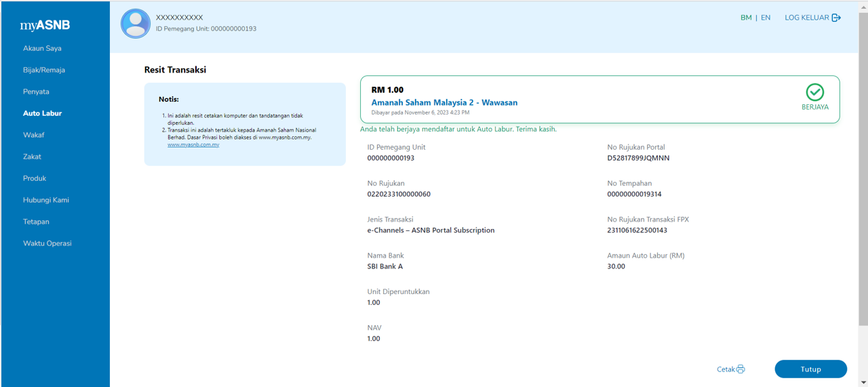Image resolution: width=868 pixels, height=387 pixels.
Task: Click the Unit Diperuntukkan label
Action: pos(398,291)
